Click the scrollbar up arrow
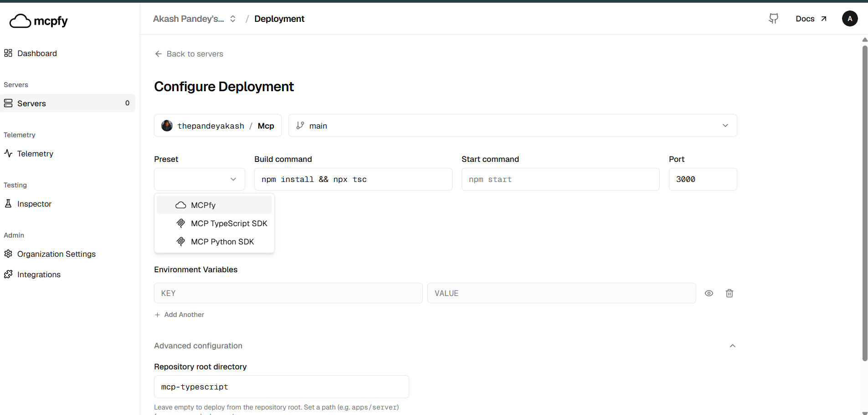 coord(865,40)
